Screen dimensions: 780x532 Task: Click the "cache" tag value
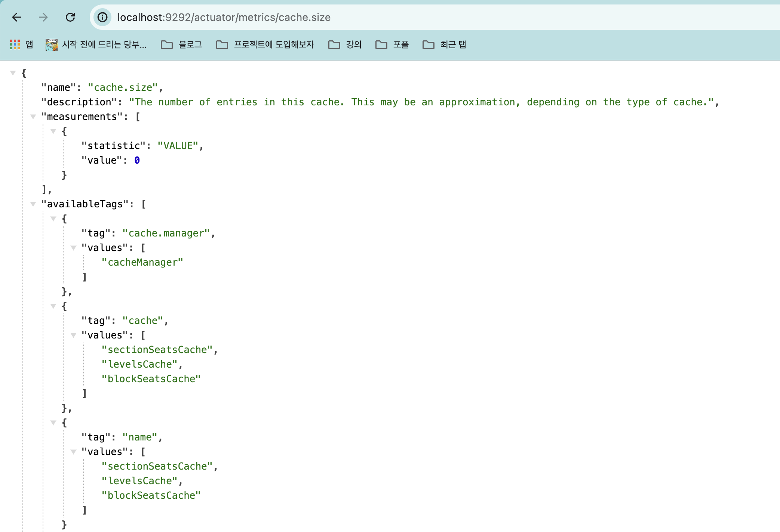point(143,321)
